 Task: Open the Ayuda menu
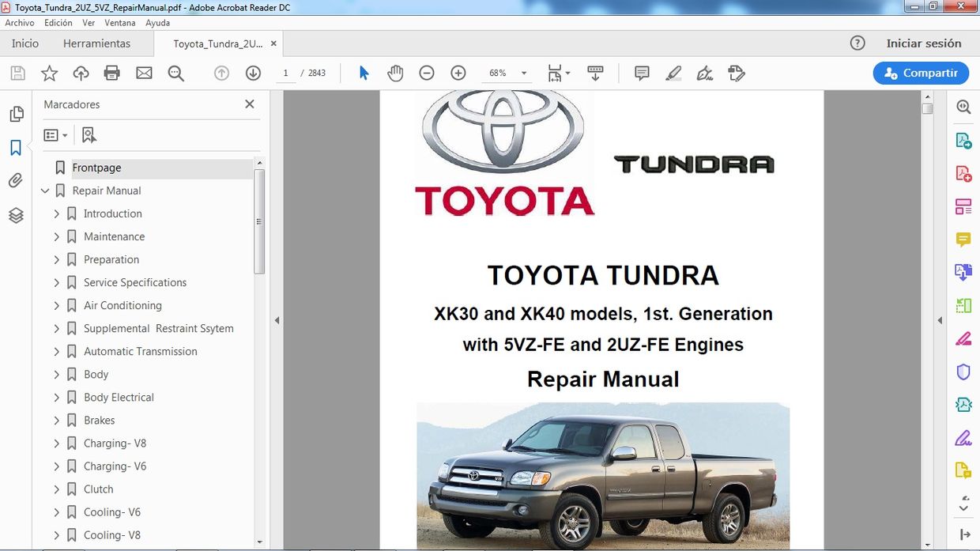click(158, 23)
